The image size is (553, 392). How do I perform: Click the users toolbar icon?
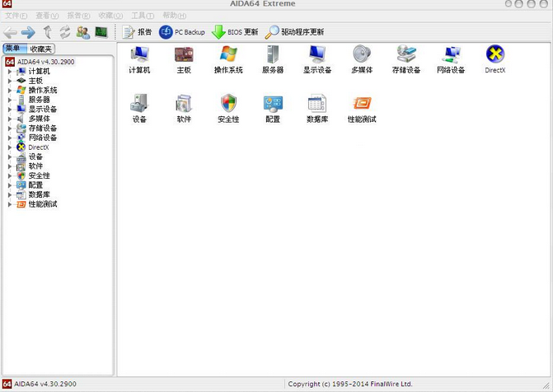pyautogui.click(x=83, y=32)
